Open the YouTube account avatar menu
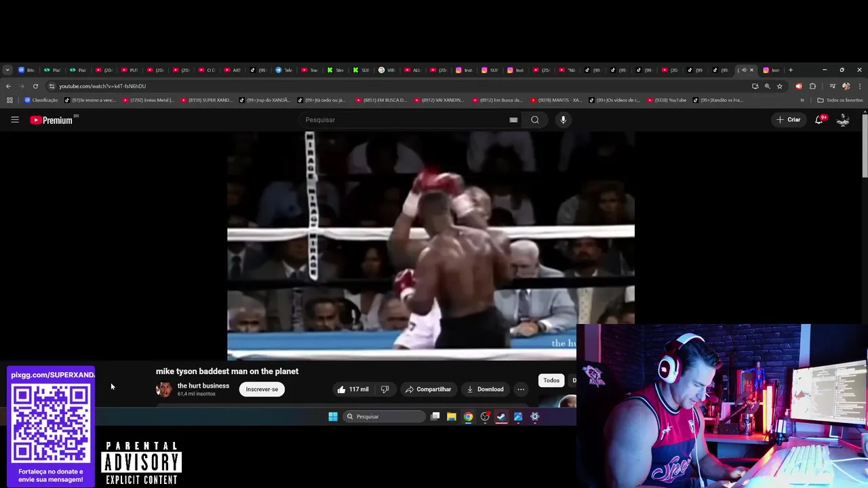The height and width of the screenshot is (488, 868). [x=843, y=120]
